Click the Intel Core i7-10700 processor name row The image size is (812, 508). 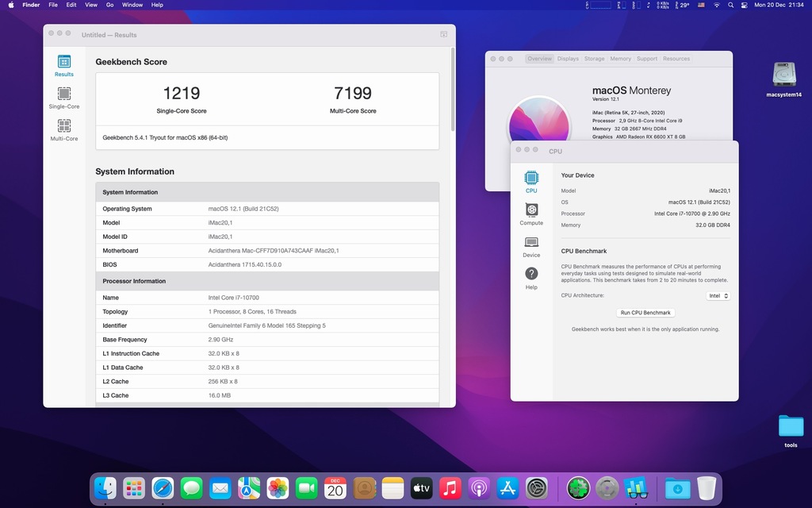pos(267,298)
